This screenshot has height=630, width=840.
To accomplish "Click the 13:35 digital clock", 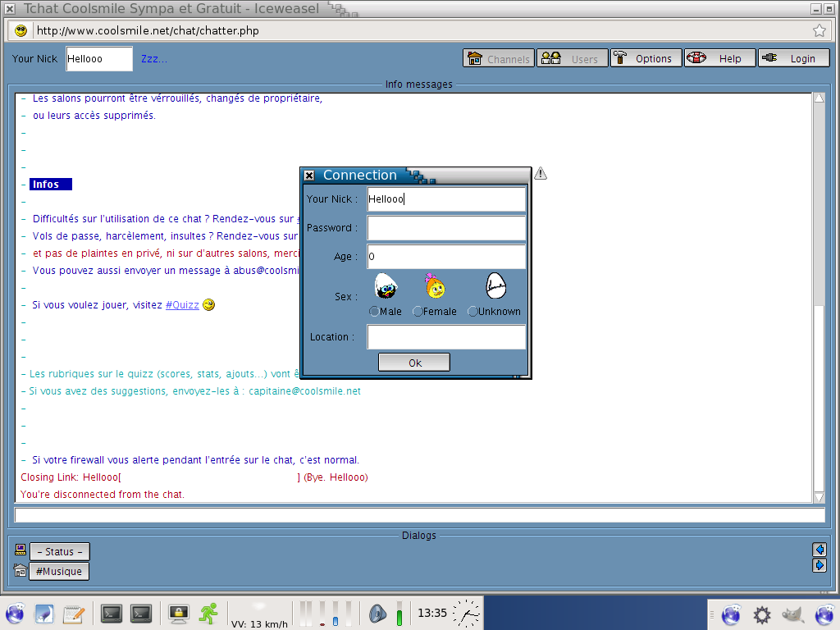I will point(431,613).
